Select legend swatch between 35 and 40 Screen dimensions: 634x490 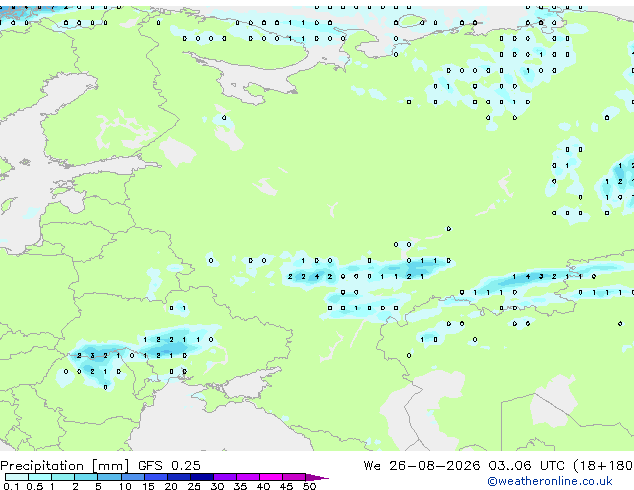coord(247,477)
